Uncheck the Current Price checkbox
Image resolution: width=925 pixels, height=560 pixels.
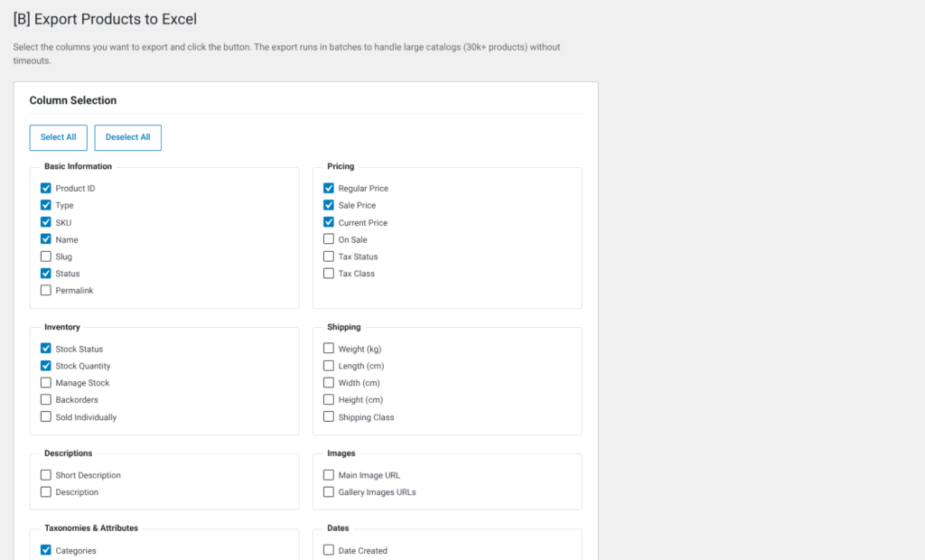point(329,222)
